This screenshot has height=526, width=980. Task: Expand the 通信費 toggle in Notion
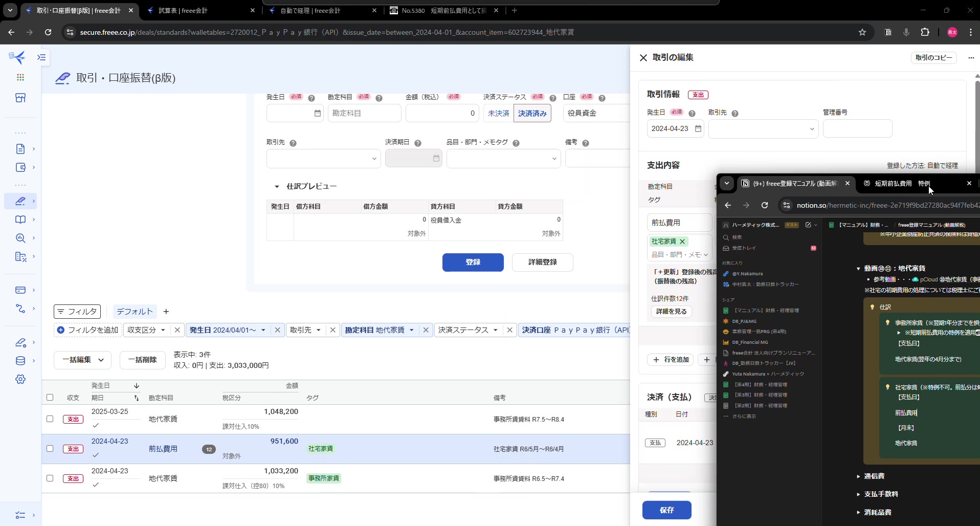(858, 476)
